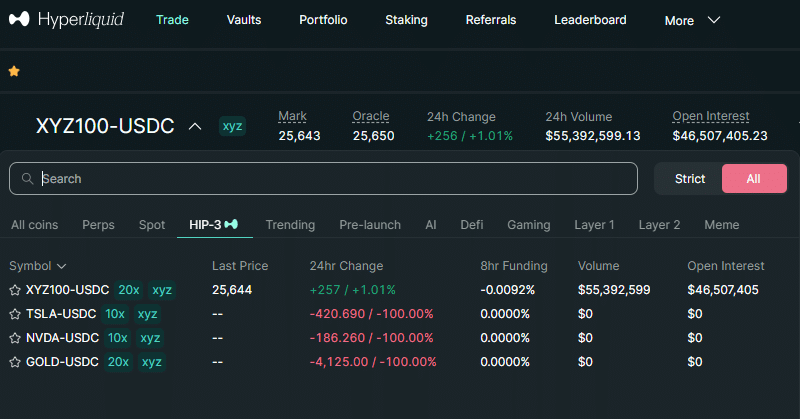800x419 pixels.
Task: Click the Hyperliquid logo icon
Action: click(x=19, y=20)
